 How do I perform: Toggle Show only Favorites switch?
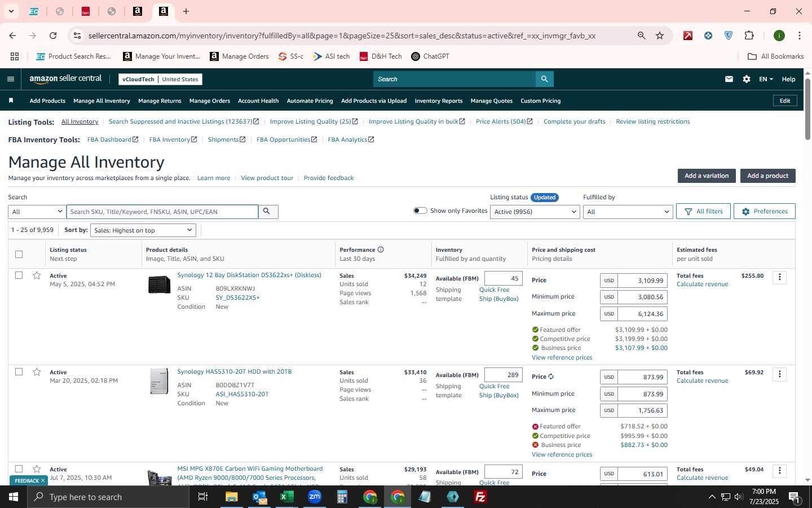(420, 211)
